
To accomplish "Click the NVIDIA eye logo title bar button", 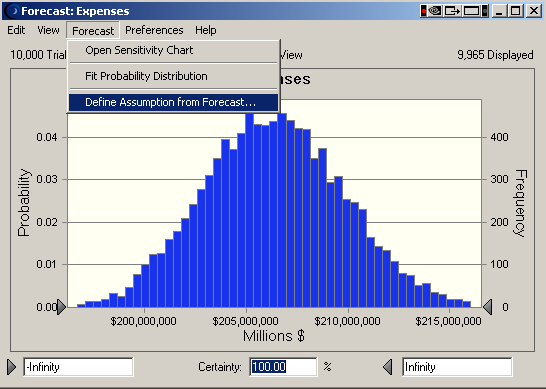I will (x=435, y=11).
